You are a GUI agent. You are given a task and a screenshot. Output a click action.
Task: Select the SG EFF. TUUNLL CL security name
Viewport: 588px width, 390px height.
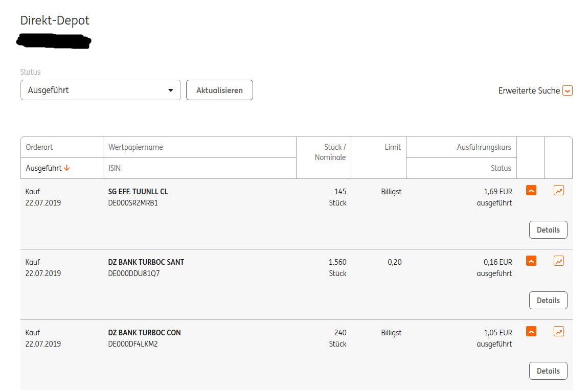[138, 192]
